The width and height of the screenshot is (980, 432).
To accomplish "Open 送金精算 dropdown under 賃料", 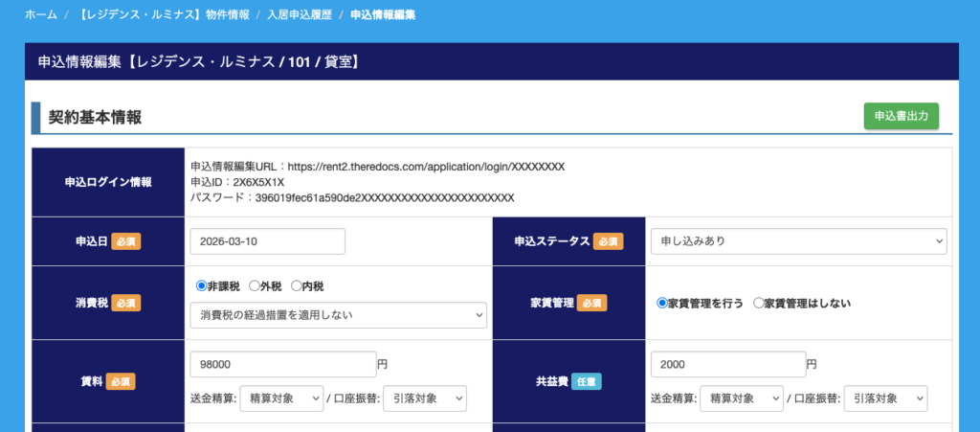I will 279,398.
